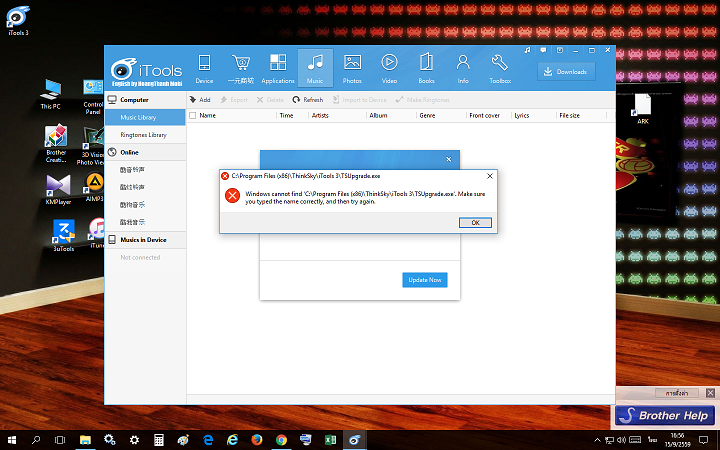720x450 pixels.
Task: Tick the select-all checkbox beside Name
Action: click(193, 116)
